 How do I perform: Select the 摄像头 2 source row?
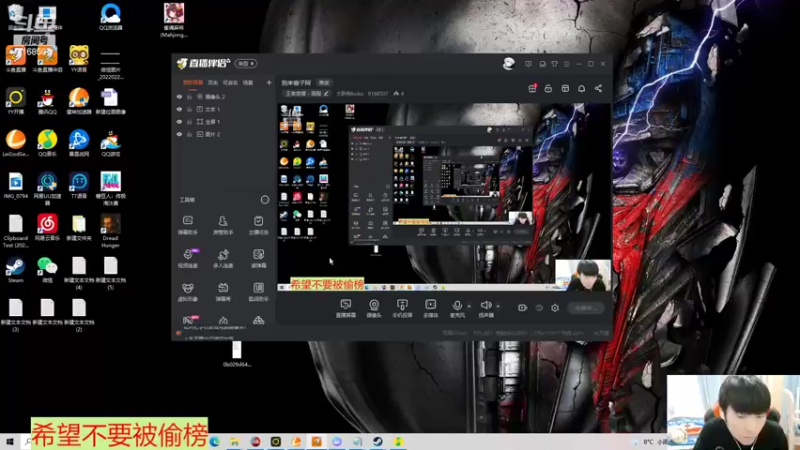[x=224, y=96]
